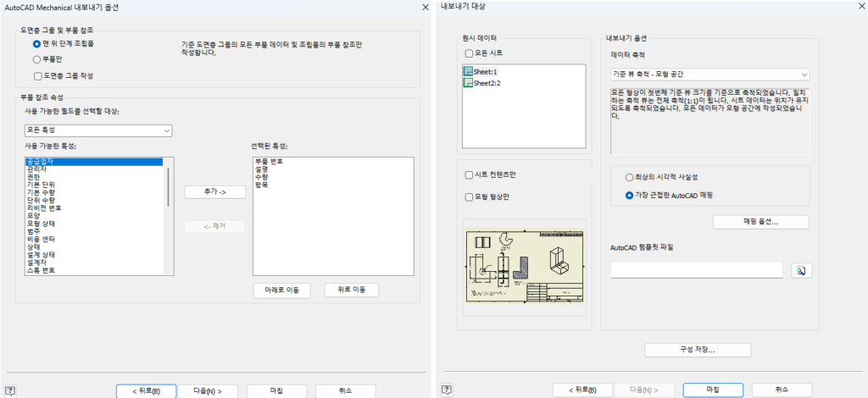The image size is (868, 398).
Task: Select the 맨 위 단계 조립품 radio option
Action: click(x=36, y=43)
